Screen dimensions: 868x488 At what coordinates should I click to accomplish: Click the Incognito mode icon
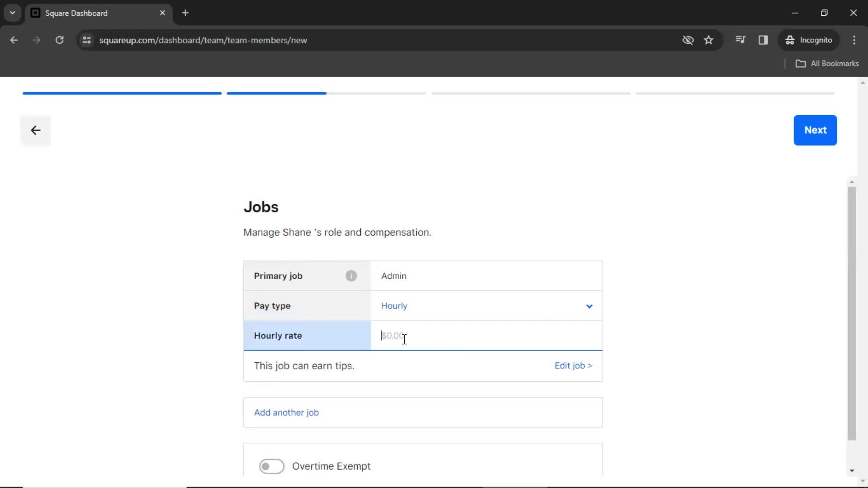(791, 40)
